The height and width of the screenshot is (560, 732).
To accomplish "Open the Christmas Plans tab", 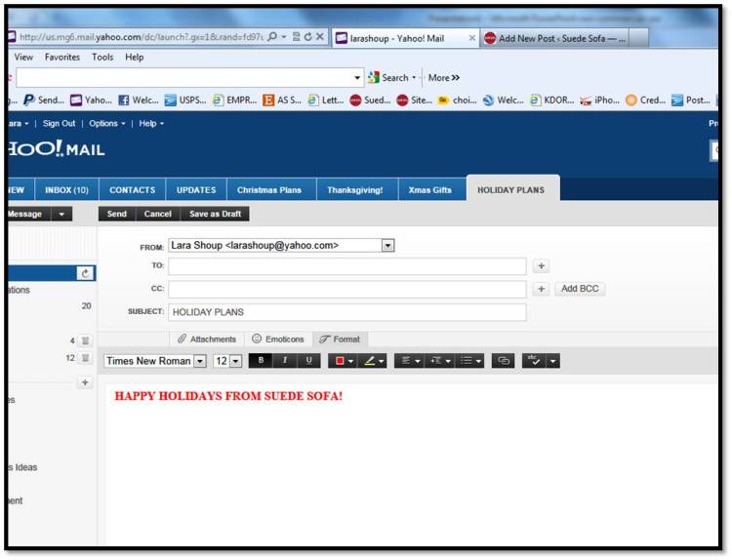I will point(269,190).
